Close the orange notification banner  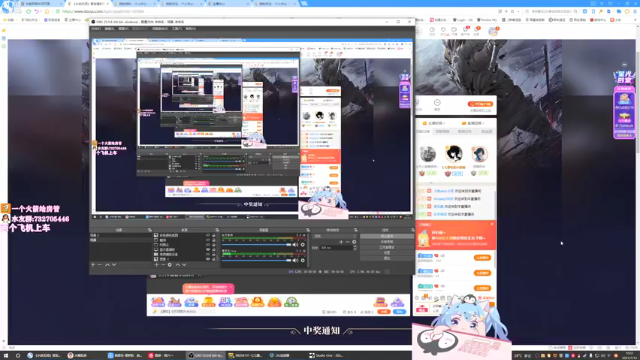[492, 224]
